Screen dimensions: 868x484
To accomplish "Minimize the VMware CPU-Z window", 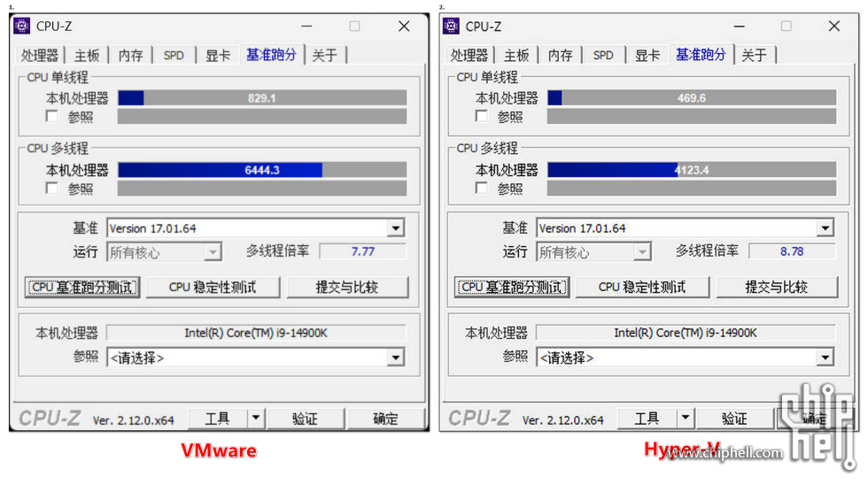I will pos(306,26).
